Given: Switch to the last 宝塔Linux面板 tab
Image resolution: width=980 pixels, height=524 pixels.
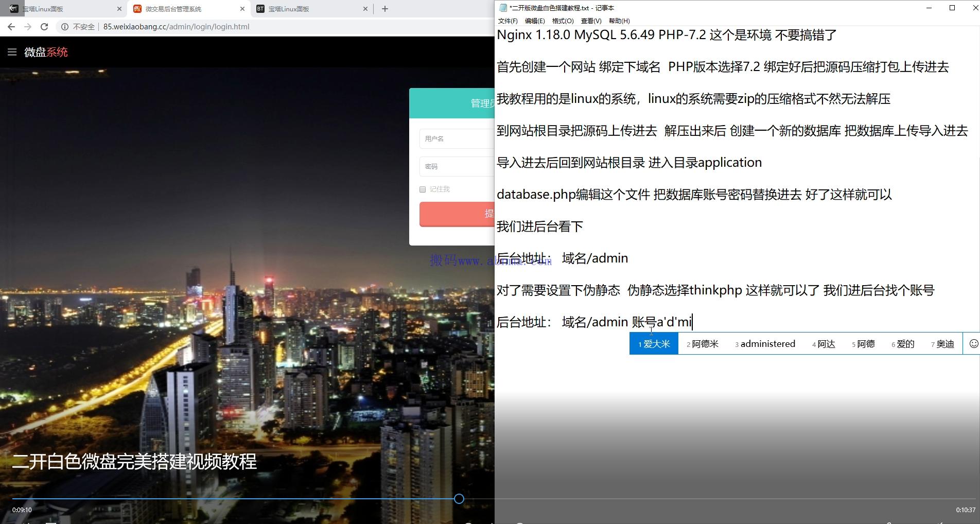Looking at the screenshot, I should click(x=309, y=9).
